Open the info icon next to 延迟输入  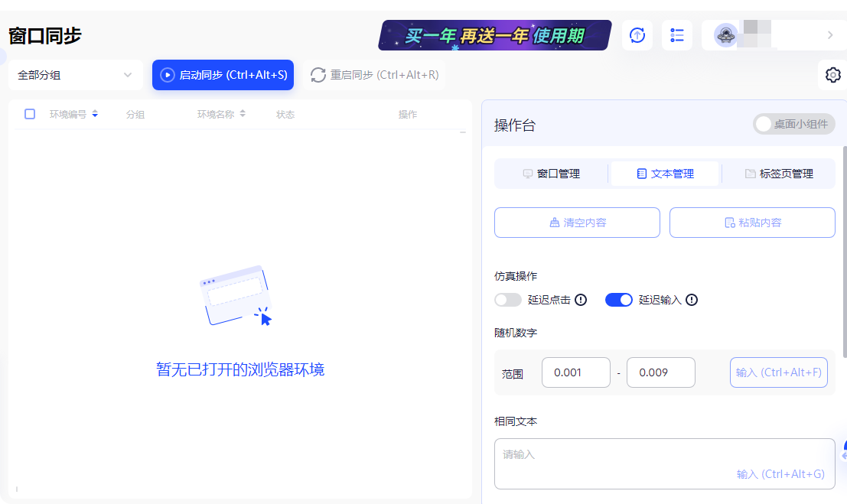[692, 300]
